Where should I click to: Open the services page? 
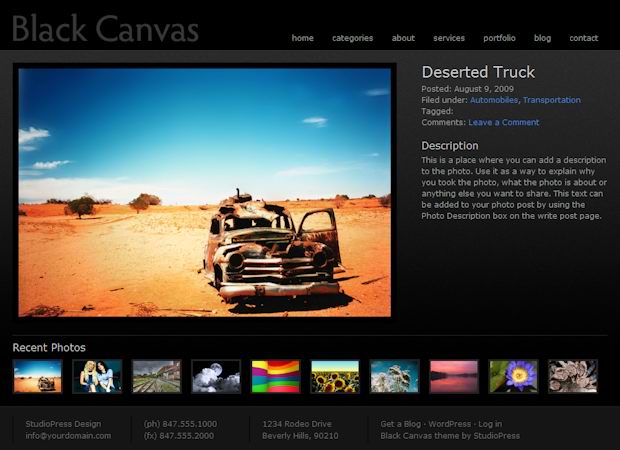click(449, 38)
